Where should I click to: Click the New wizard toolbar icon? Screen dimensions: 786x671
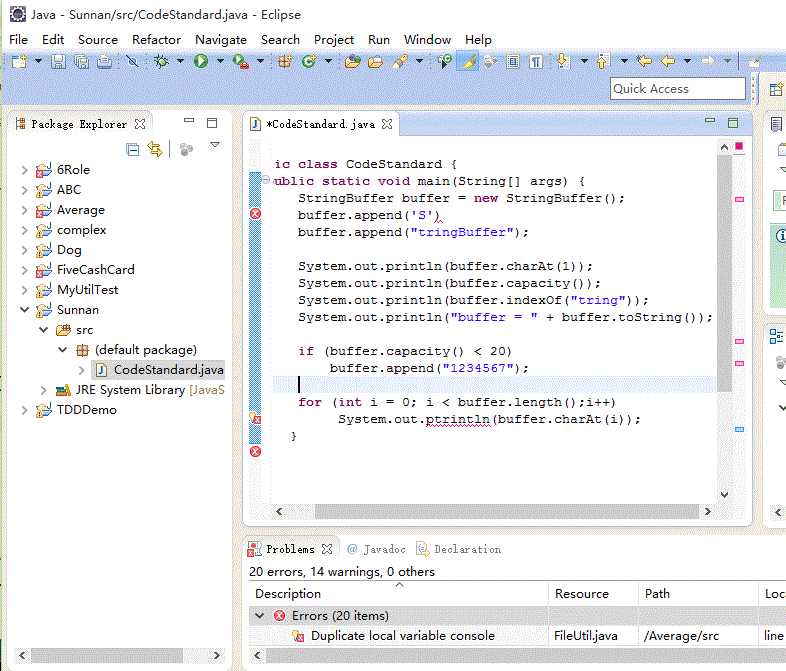point(19,61)
